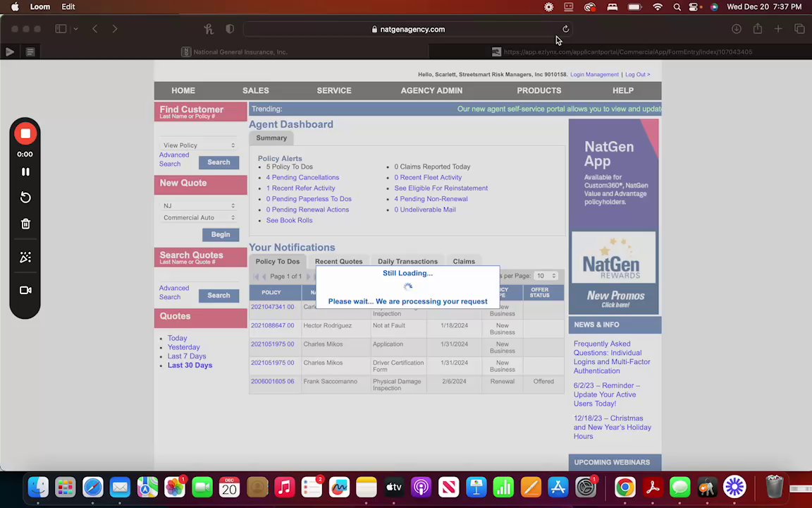The image size is (812, 508).
Task: Click the Log Out link
Action: tap(637, 75)
